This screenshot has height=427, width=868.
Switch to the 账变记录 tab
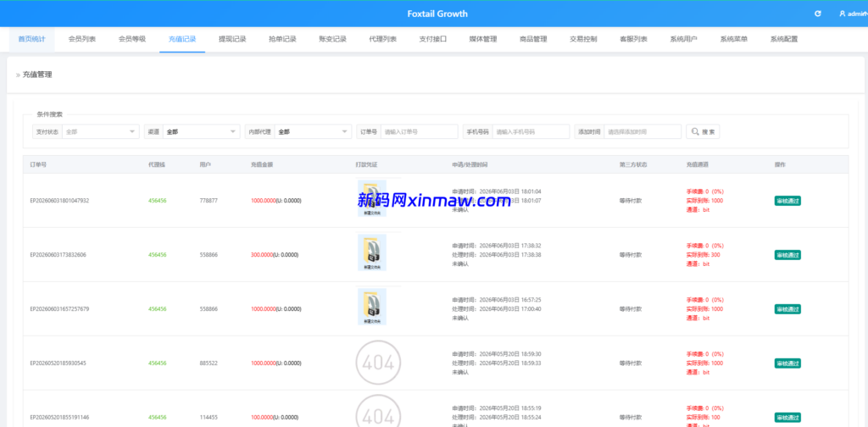[332, 39]
